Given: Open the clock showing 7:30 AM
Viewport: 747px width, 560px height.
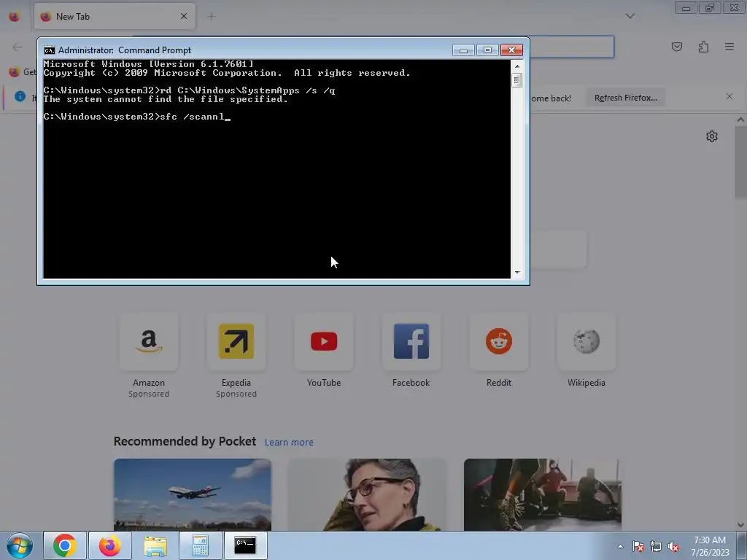Looking at the screenshot, I should (710, 546).
